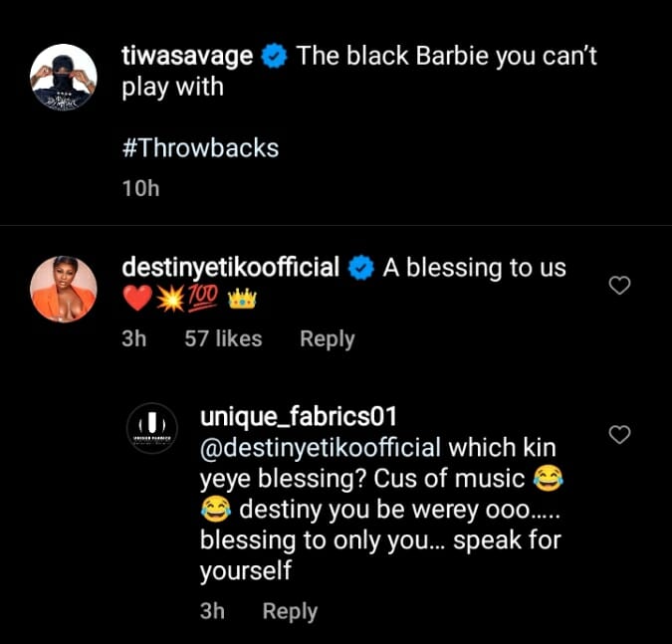The height and width of the screenshot is (644, 672).
Task: Visit the tiwasavage username link
Action: [186, 57]
